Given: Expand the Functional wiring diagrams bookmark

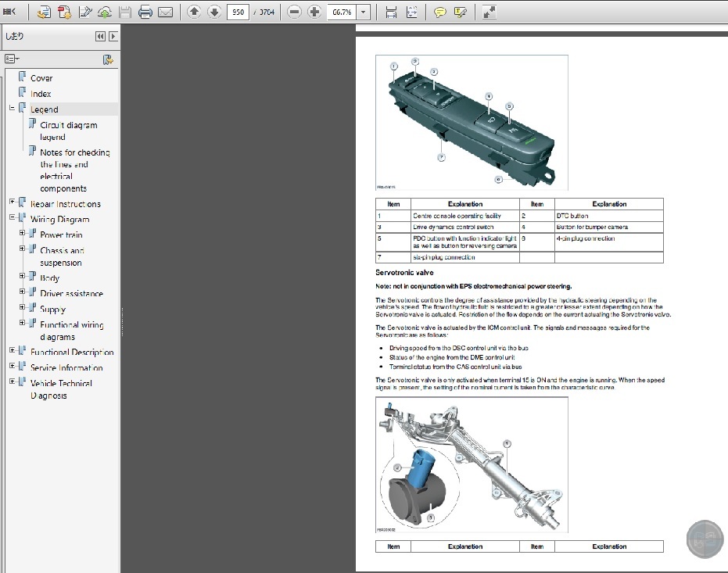Looking at the screenshot, I should (22, 322).
